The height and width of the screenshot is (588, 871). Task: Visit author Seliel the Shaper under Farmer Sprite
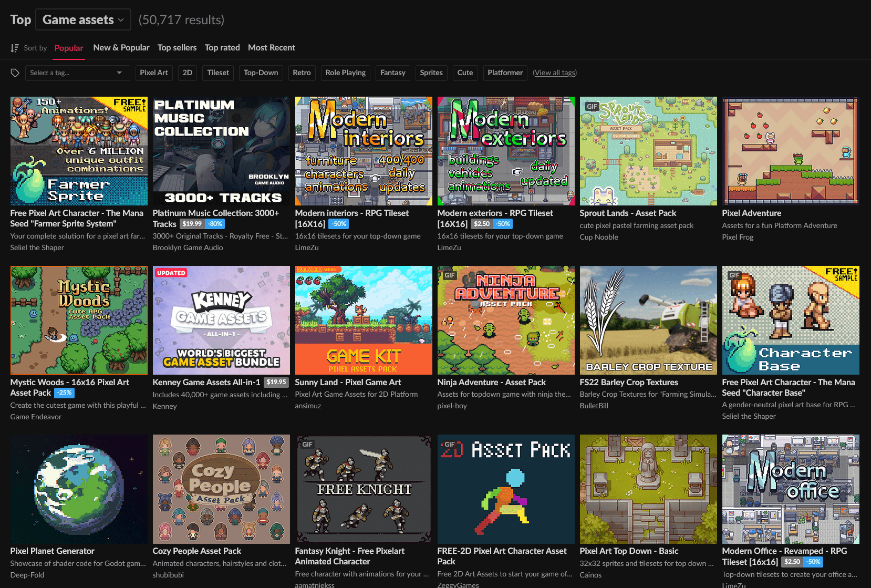(37, 247)
